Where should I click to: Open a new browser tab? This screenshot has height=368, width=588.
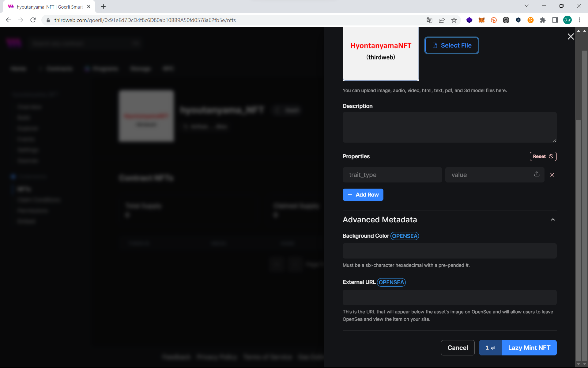coord(103,6)
